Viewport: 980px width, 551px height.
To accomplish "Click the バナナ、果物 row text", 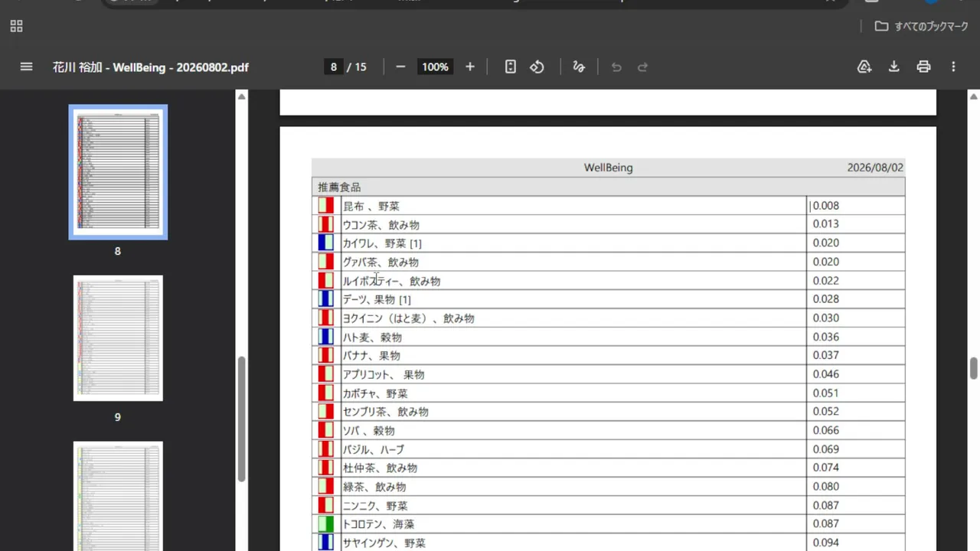I will point(371,356).
